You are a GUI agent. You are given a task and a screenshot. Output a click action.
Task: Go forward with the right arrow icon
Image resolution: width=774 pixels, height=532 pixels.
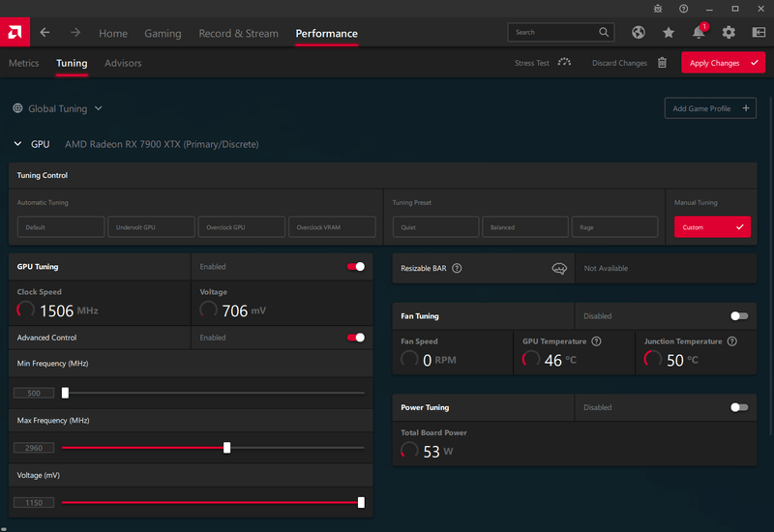click(x=75, y=33)
